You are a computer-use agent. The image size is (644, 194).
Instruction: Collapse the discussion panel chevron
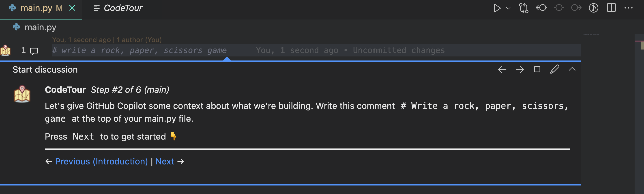pyautogui.click(x=572, y=69)
